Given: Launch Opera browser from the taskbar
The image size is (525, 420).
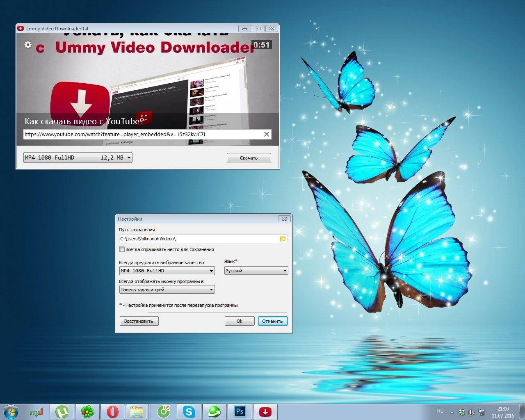Looking at the screenshot, I should 113,412.
